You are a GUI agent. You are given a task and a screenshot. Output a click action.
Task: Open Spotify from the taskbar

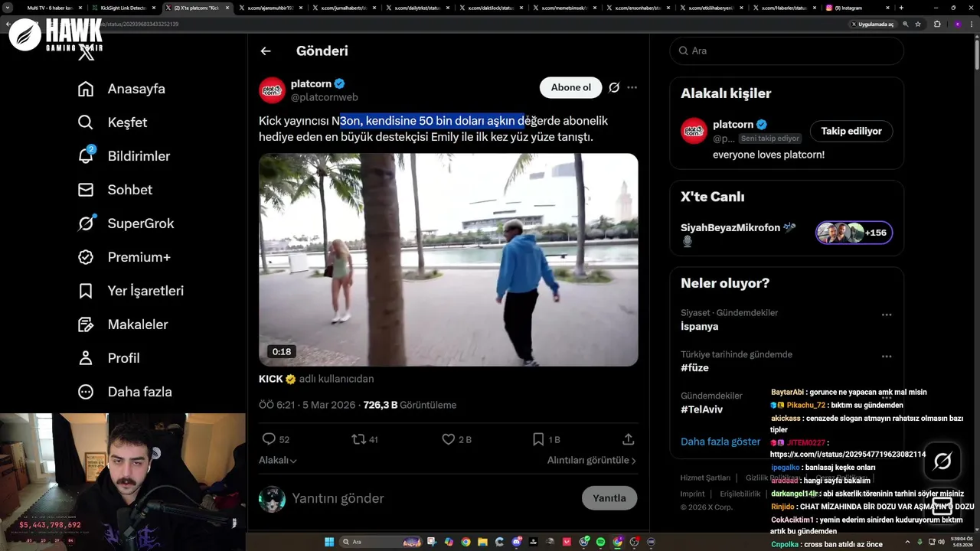coord(600,542)
